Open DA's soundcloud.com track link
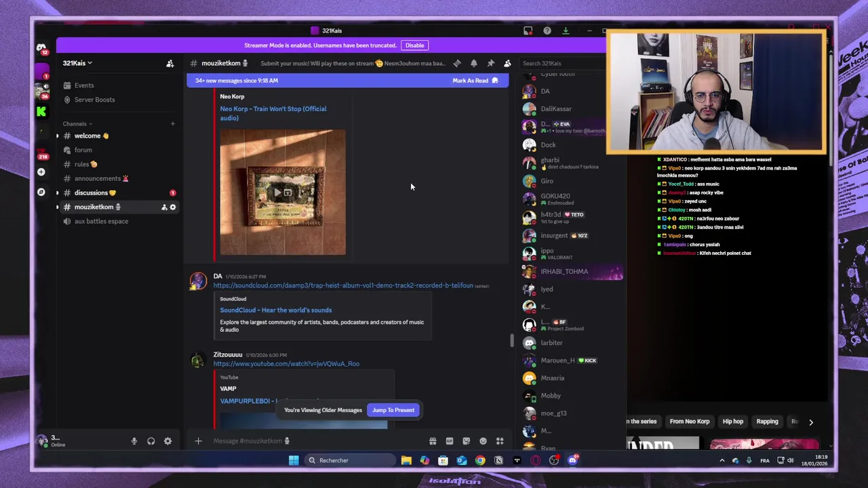Image resolution: width=868 pixels, height=488 pixels. click(x=343, y=285)
